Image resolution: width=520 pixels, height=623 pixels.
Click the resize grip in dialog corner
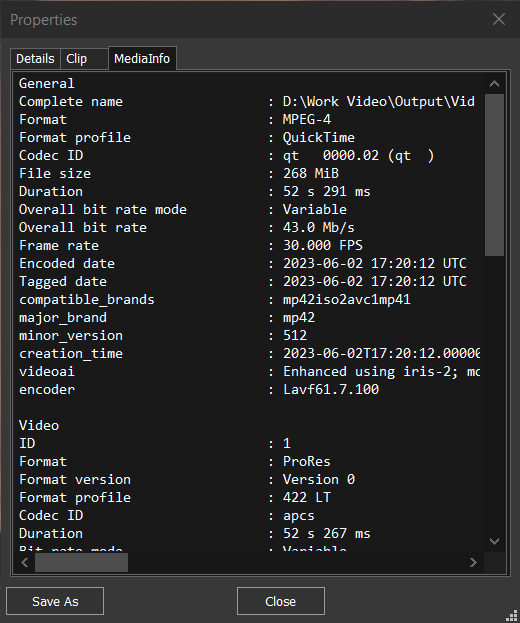(x=511, y=614)
